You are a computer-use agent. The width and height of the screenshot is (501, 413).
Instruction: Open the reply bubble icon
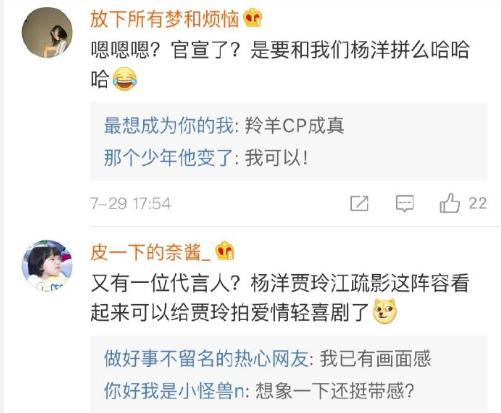pos(405,203)
